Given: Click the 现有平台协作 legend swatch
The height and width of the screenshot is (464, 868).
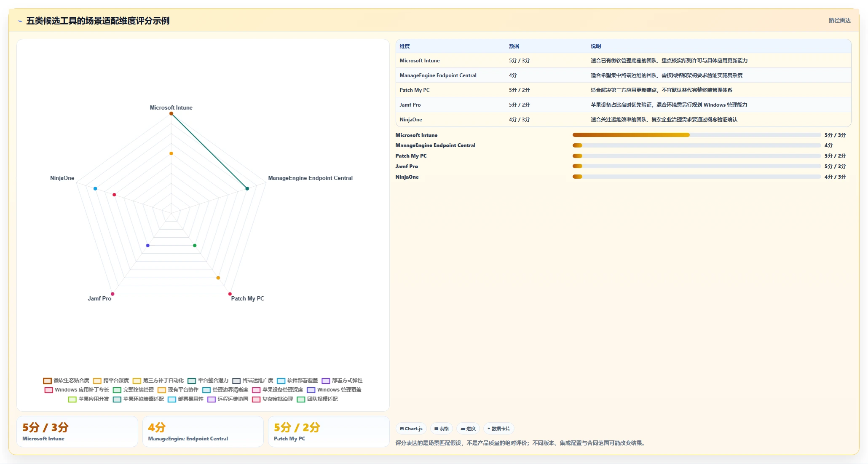Looking at the screenshot, I should (162, 390).
